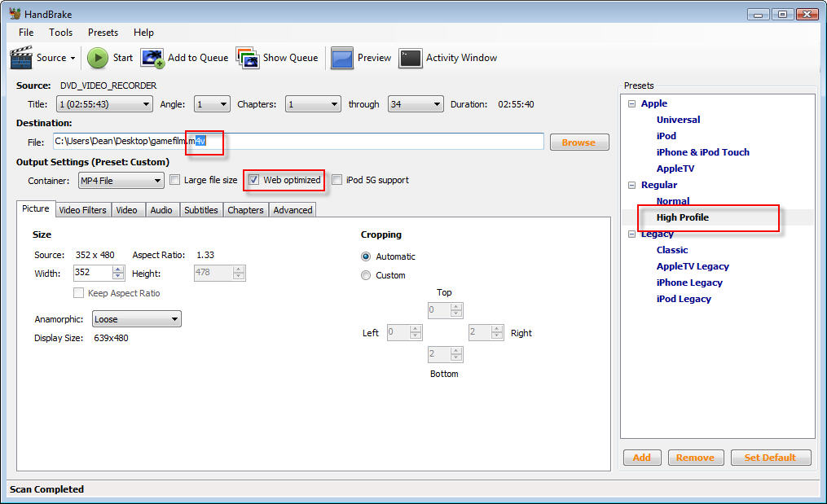
Task: Collapse the Apple presets group
Action: 631,103
